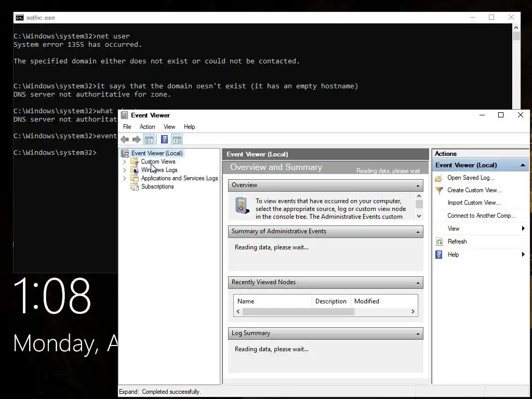This screenshot has width=532, height=399.
Task: Minimize the Event Viewer window
Action: pyautogui.click(x=482, y=115)
